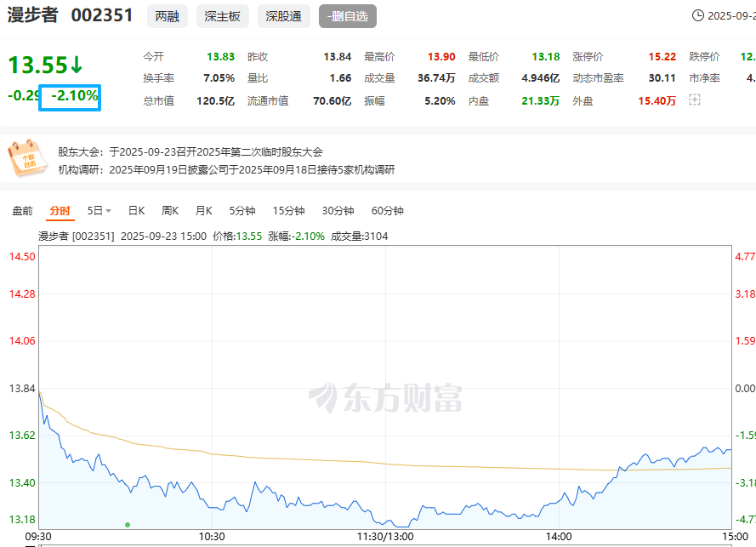The height and width of the screenshot is (547, 756).
Task: Open the 机构调研 disclosure line
Action: point(226,170)
